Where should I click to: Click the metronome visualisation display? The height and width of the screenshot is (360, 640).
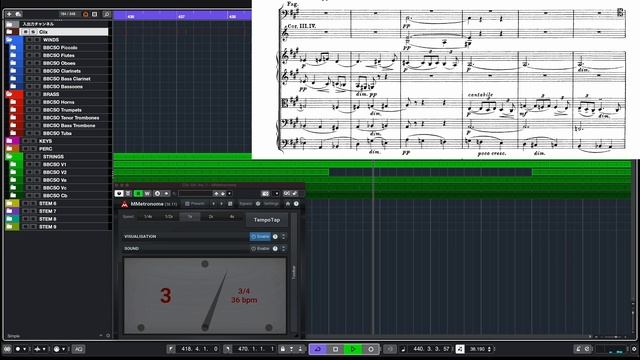pos(205,296)
